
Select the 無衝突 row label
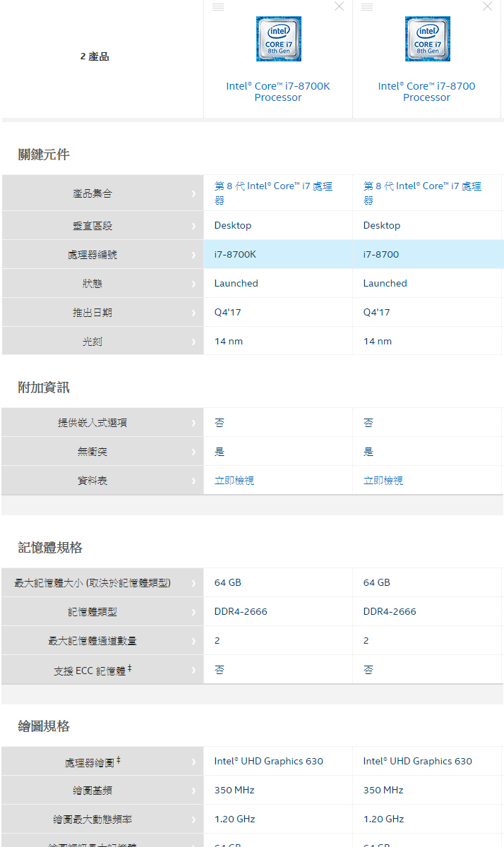point(92,452)
